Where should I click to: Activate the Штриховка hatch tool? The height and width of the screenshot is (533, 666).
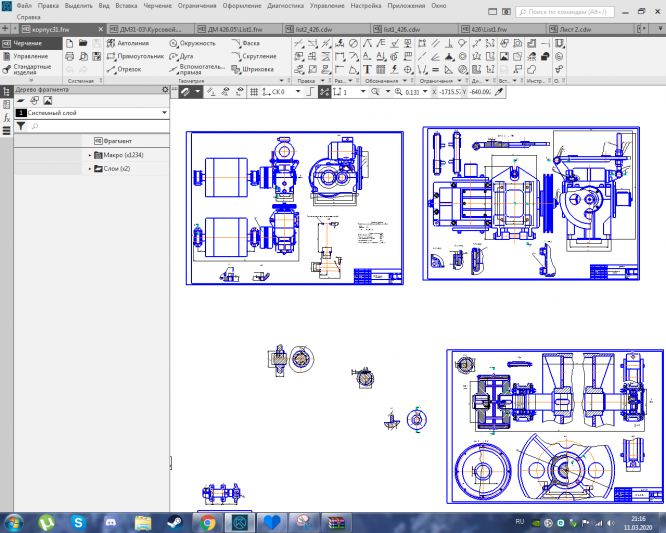click(256, 70)
